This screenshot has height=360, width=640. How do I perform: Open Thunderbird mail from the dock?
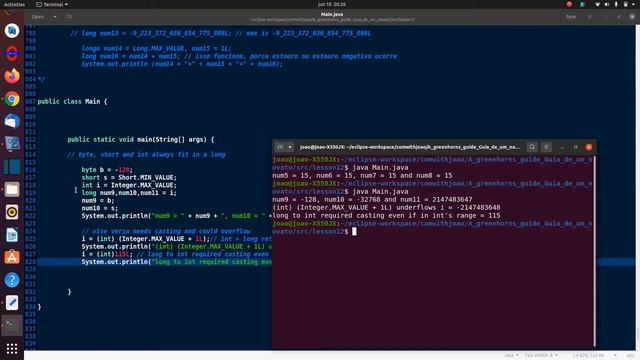click(x=12, y=122)
